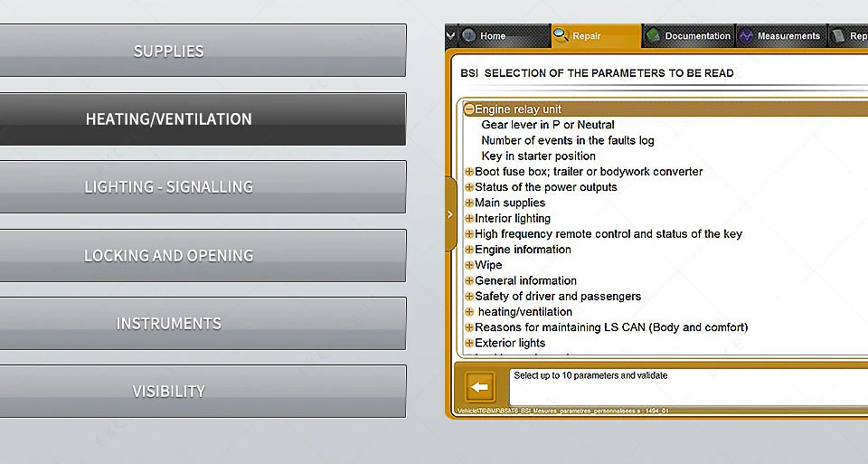
Task: Expand Safety of driver and passengers
Action: pyautogui.click(x=469, y=297)
